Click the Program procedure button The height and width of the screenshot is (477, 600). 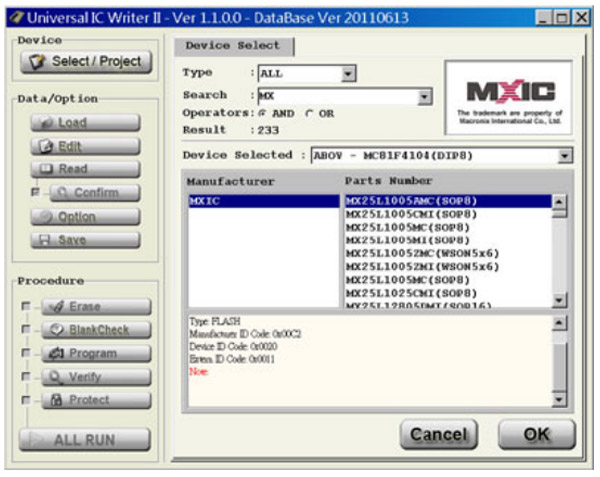pos(96,354)
